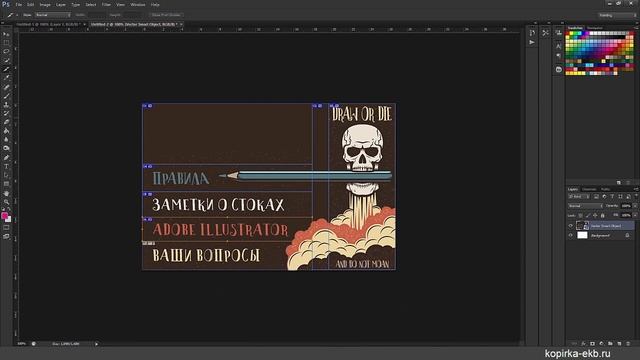This screenshot has height=360, width=640.
Task: Select the Slice tool in toolbox
Action: tap(6, 69)
